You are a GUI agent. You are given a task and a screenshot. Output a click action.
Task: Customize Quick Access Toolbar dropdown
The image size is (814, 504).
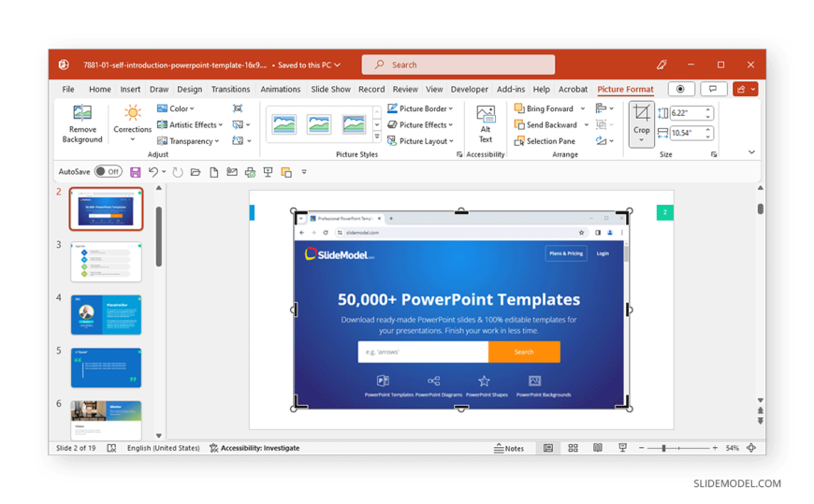[304, 172]
